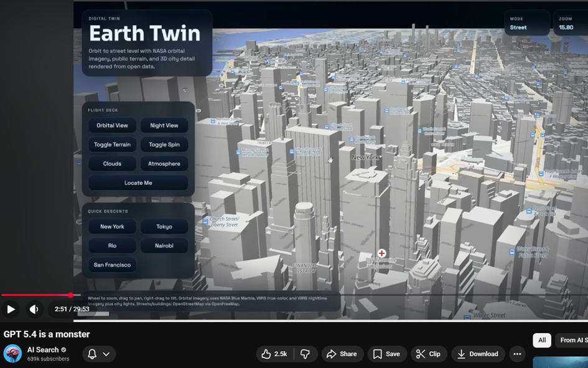
Task: Expand notification options chevron
Action: [106, 354]
